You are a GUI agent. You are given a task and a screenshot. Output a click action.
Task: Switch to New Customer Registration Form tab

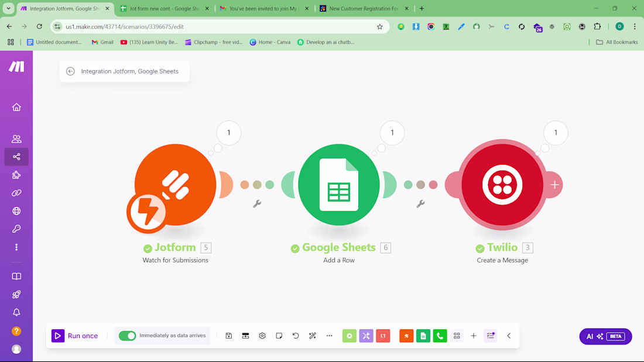point(364,8)
